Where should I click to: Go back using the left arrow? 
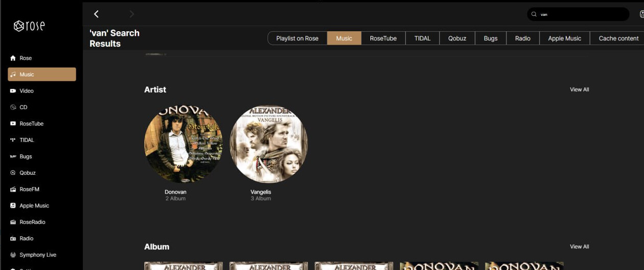point(96,14)
